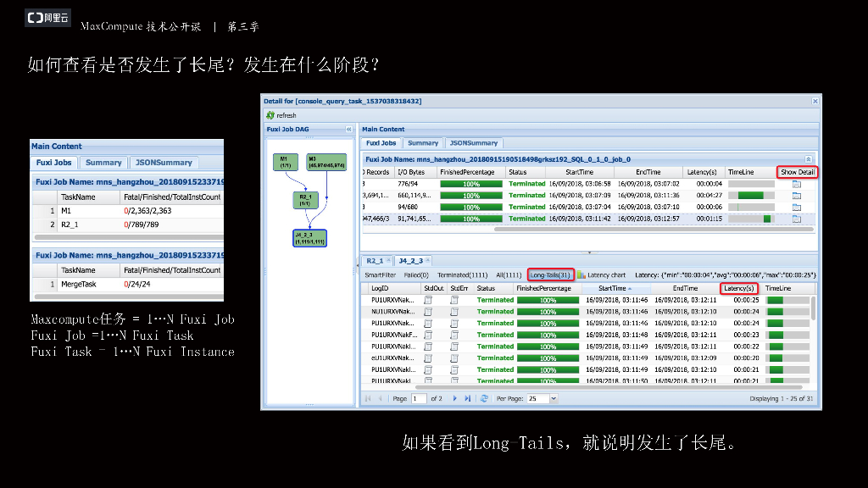Image resolution: width=868 pixels, height=488 pixels.
Task: Open the Latency chart icon
Action: click(581, 274)
